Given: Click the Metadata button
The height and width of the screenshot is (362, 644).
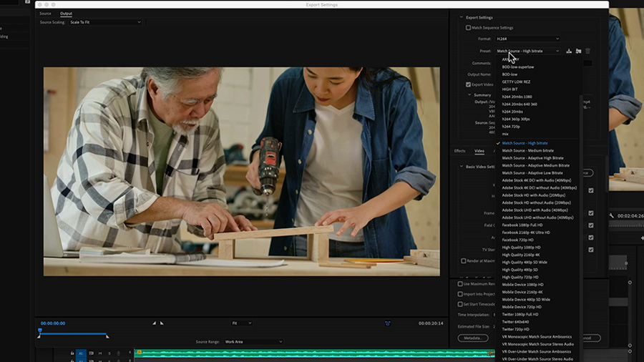Looking at the screenshot, I should (474, 338).
